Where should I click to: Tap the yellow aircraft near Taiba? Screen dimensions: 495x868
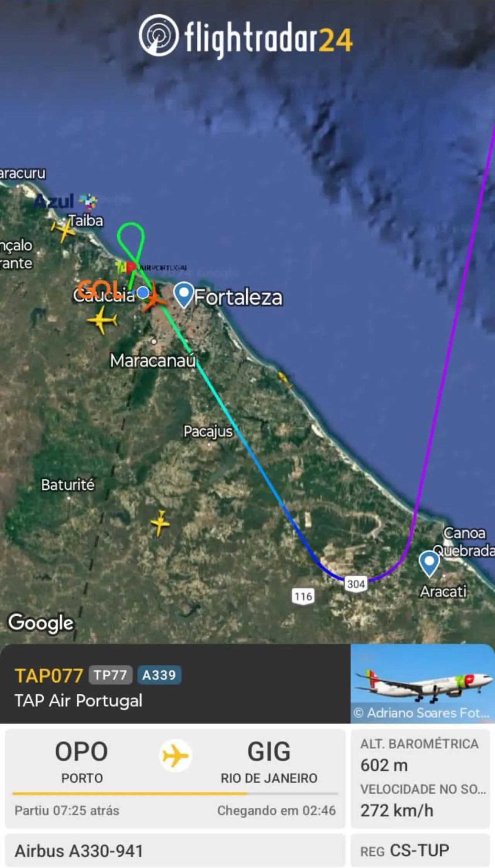(63, 231)
